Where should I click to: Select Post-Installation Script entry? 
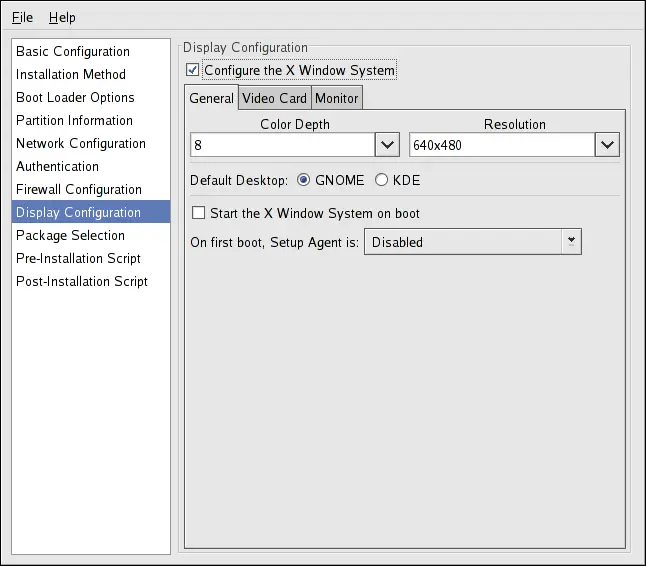point(82,281)
